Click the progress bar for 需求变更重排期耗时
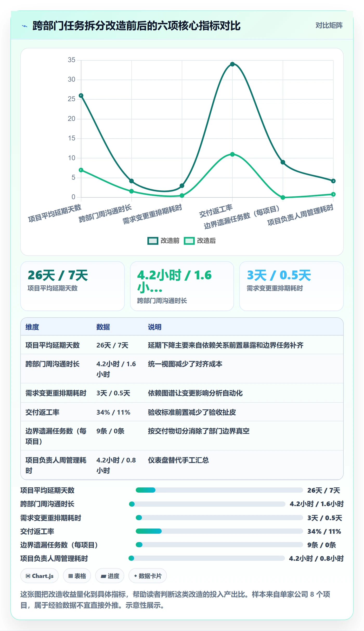Screen dimensions: 364x631 [x=219, y=518]
